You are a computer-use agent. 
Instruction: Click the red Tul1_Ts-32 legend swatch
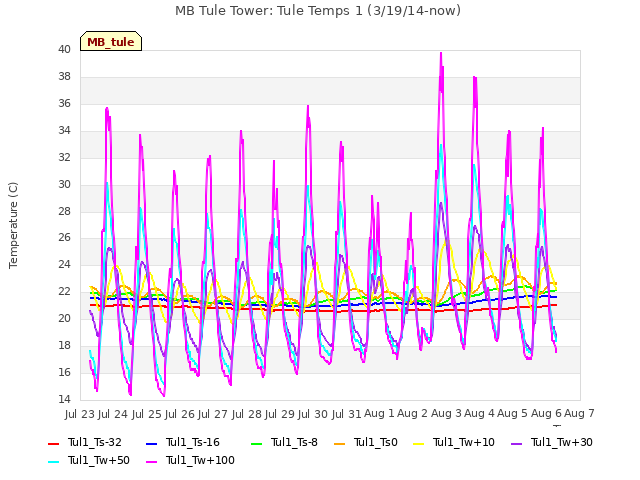coord(53,443)
